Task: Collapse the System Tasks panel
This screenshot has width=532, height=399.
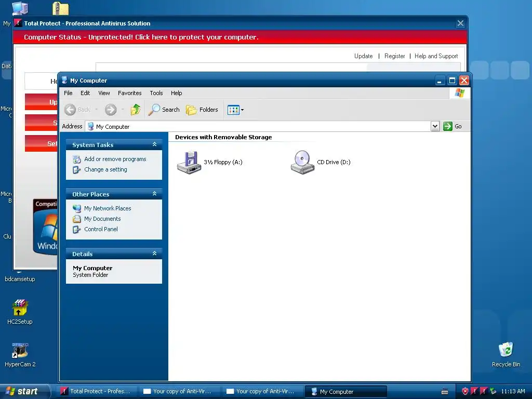Action: 154,144
